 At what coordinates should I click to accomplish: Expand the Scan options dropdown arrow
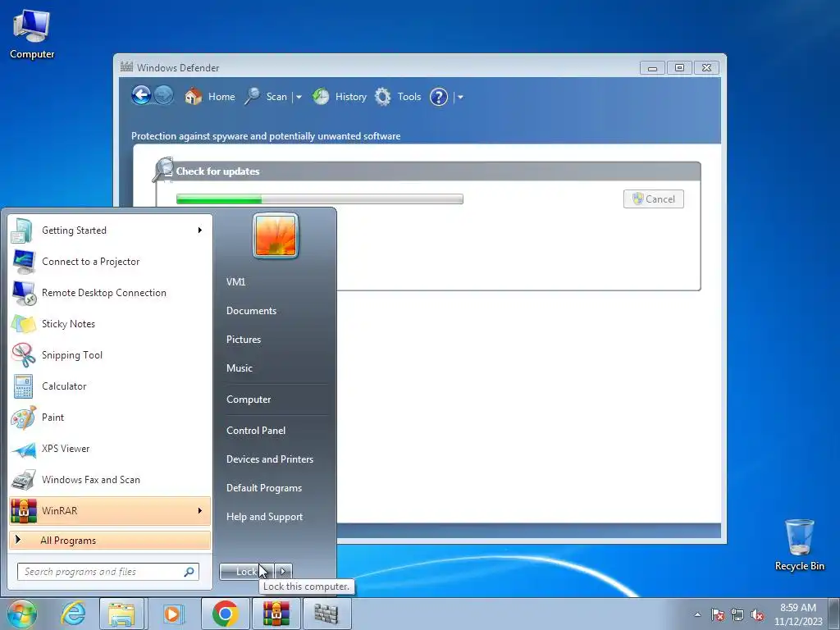[x=299, y=97]
